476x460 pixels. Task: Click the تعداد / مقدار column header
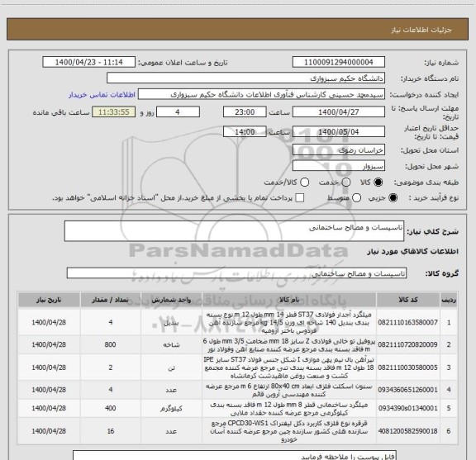[x=111, y=300]
